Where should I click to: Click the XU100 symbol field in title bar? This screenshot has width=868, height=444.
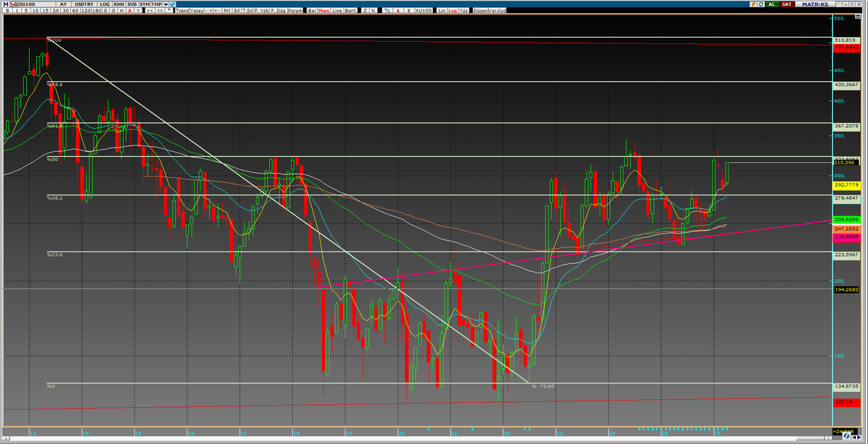coord(38,4)
